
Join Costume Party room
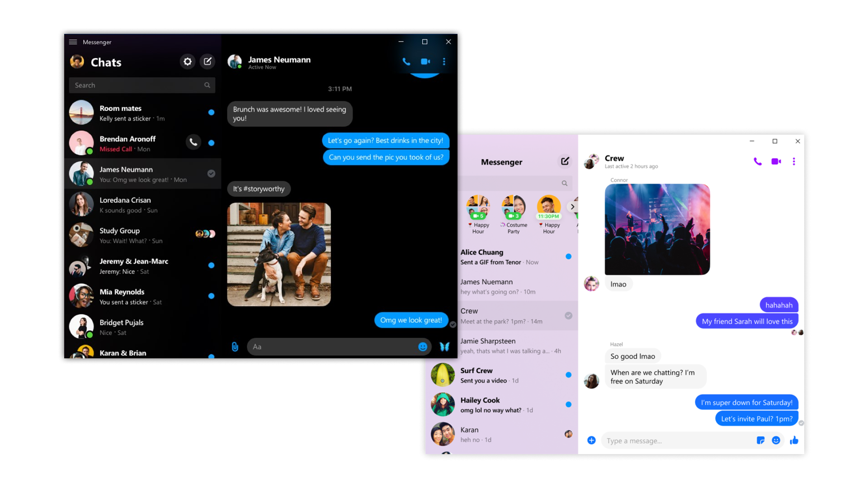click(x=514, y=215)
